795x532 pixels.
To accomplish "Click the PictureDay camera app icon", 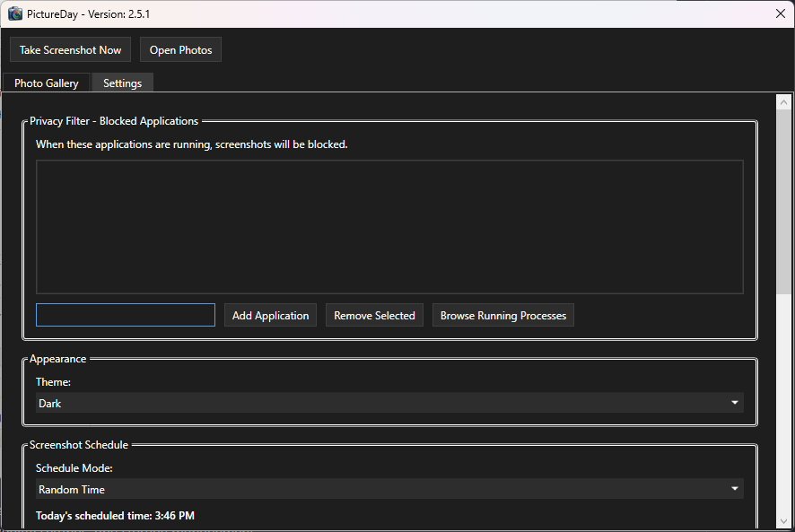I will coord(15,13).
